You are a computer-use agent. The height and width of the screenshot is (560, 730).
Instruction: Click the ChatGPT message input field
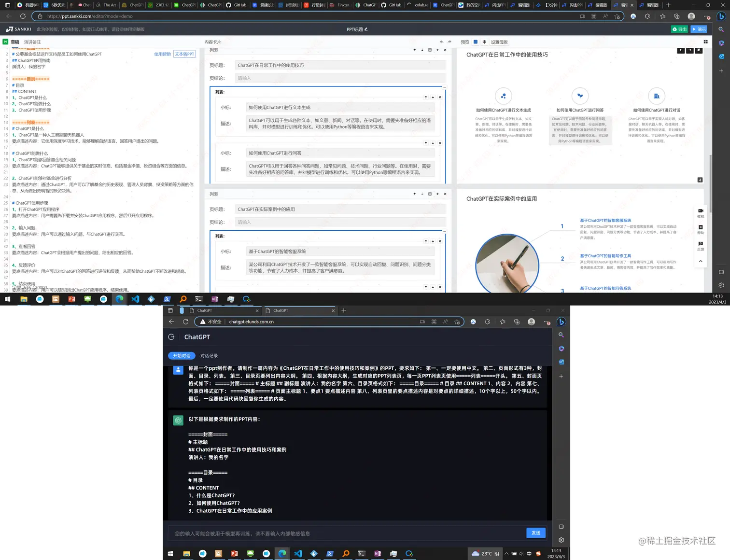point(347,533)
